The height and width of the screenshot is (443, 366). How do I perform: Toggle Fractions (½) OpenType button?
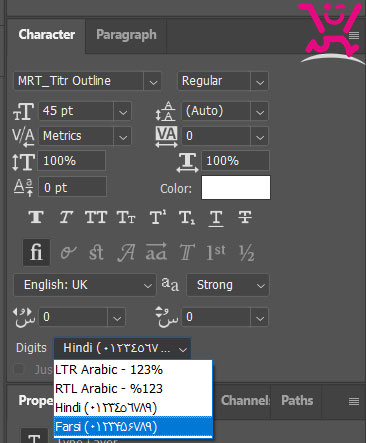pos(247,253)
